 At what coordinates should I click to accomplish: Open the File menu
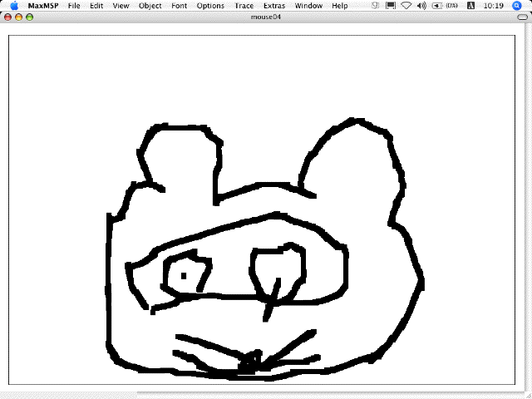tap(74, 6)
